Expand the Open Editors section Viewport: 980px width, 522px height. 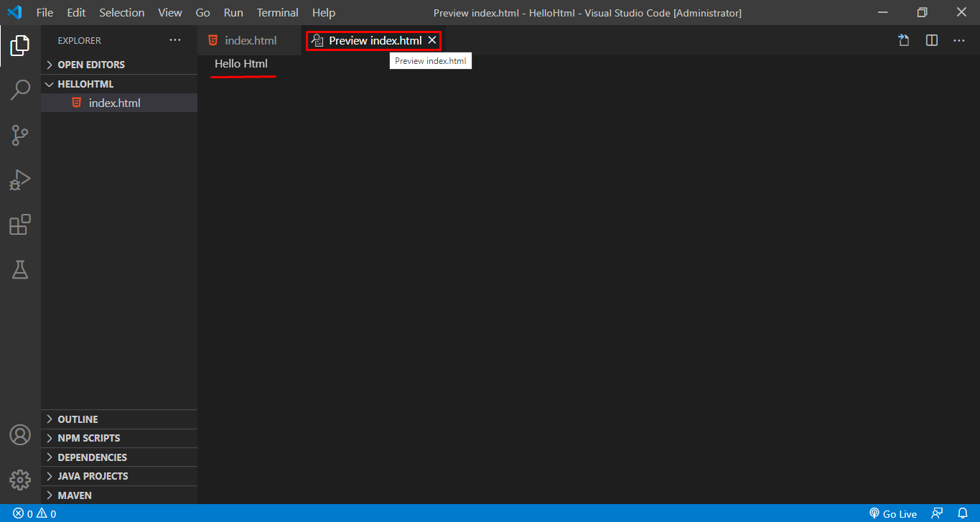point(90,65)
